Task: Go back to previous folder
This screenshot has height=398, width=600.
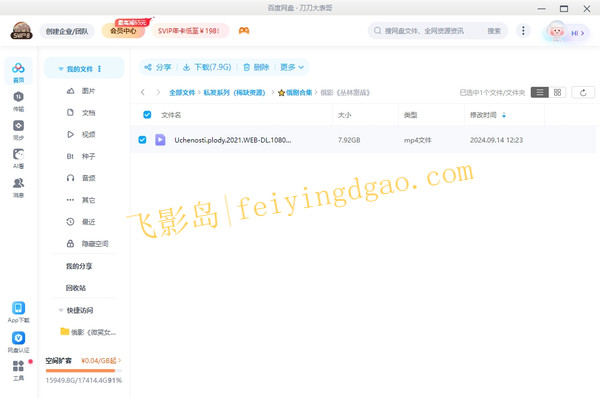Action: point(143,92)
